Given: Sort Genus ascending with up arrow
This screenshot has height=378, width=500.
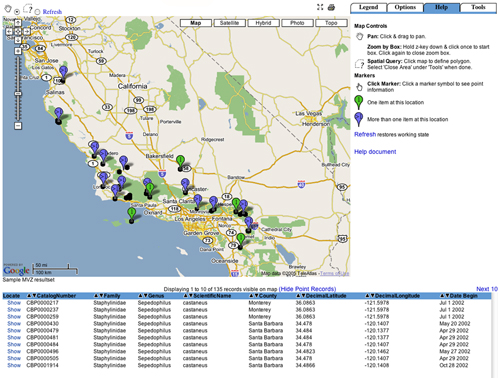Looking at the screenshot, I should tap(140, 296).
